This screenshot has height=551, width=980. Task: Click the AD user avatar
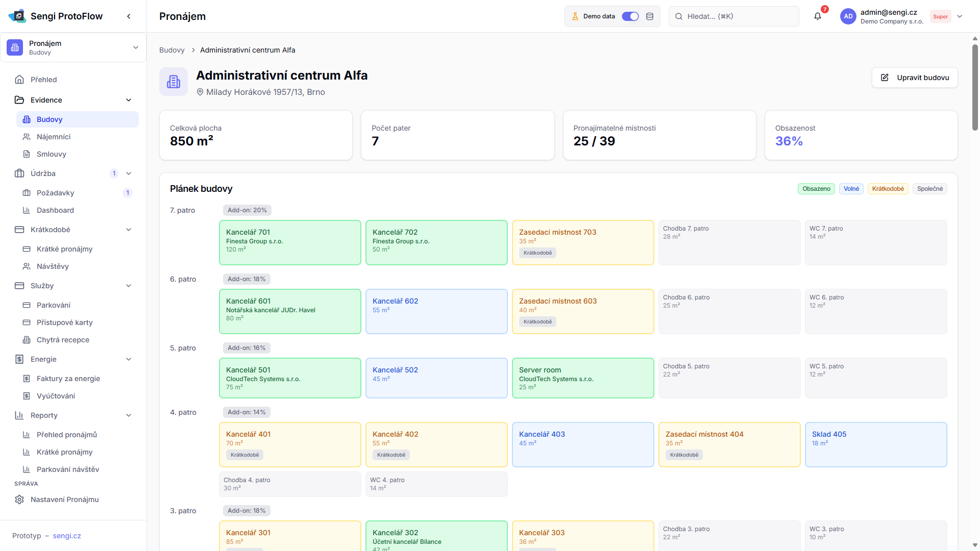(x=848, y=16)
